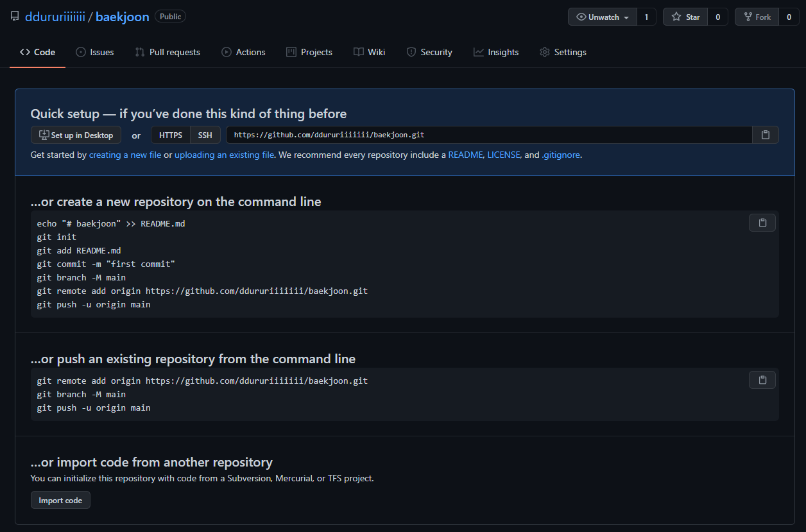Click the 'git commit -m "first commit"' line

[106, 264]
